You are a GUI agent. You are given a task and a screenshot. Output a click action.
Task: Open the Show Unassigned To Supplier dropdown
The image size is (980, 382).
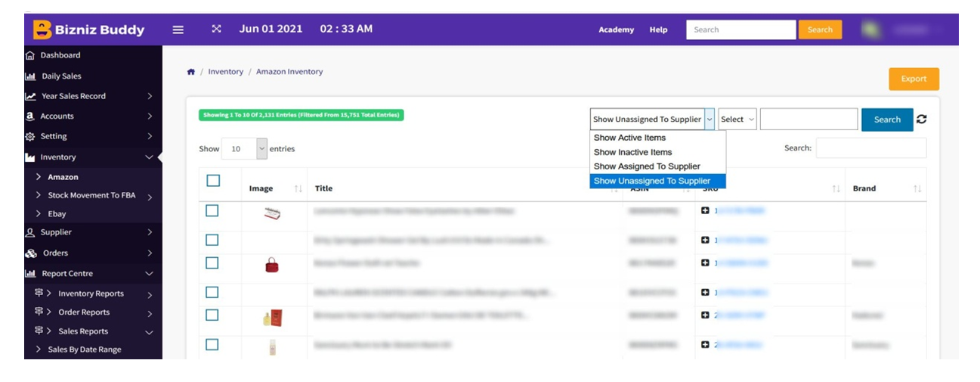tap(652, 120)
